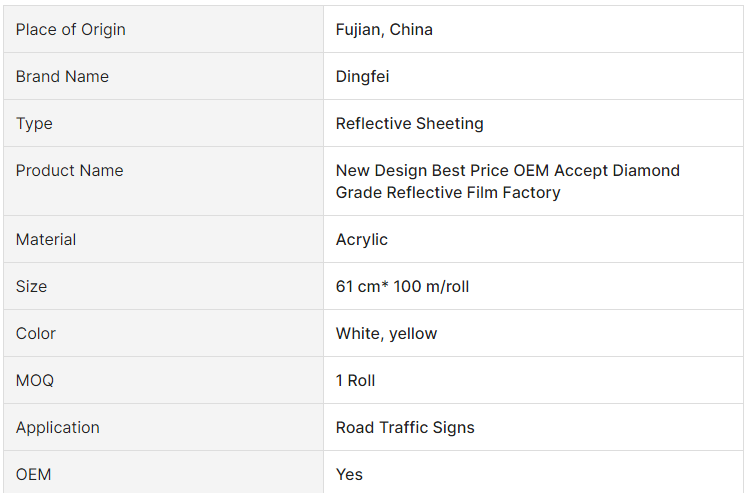Select the 61 cm* 100 m/roll value
The width and height of the screenshot is (745, 493).
coord(402,287)
